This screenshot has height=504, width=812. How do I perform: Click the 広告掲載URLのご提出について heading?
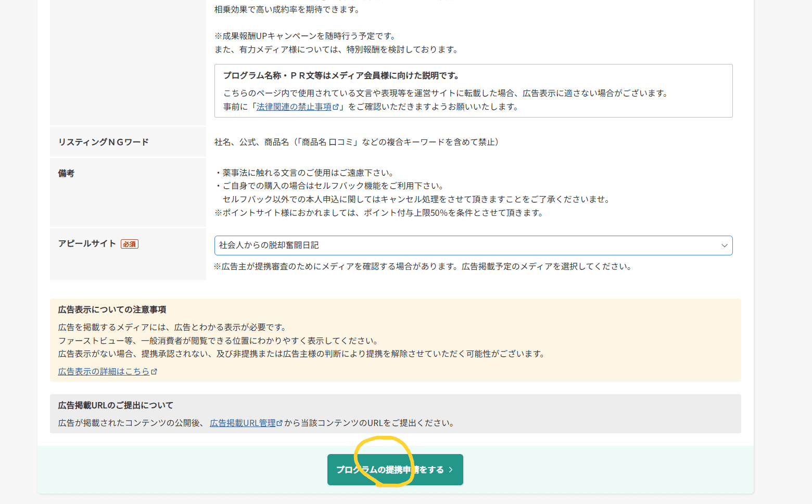click(x=116, y=405)
